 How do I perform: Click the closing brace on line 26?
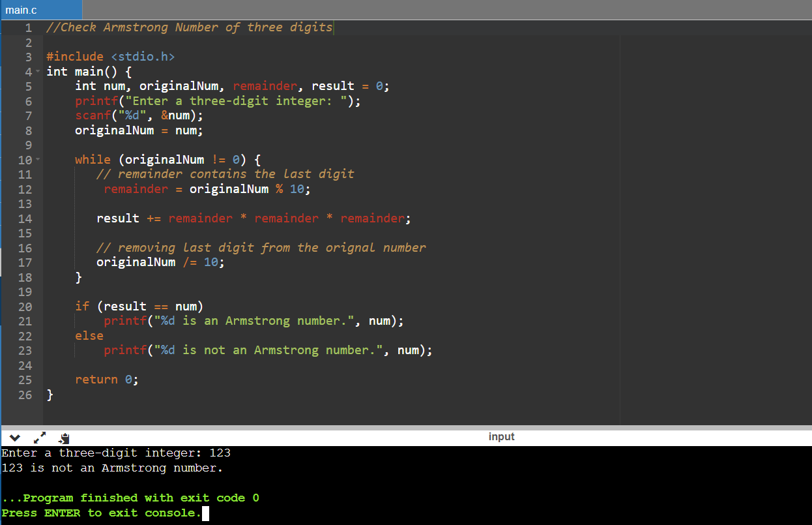pyautogui.click(x=50, y=395)
